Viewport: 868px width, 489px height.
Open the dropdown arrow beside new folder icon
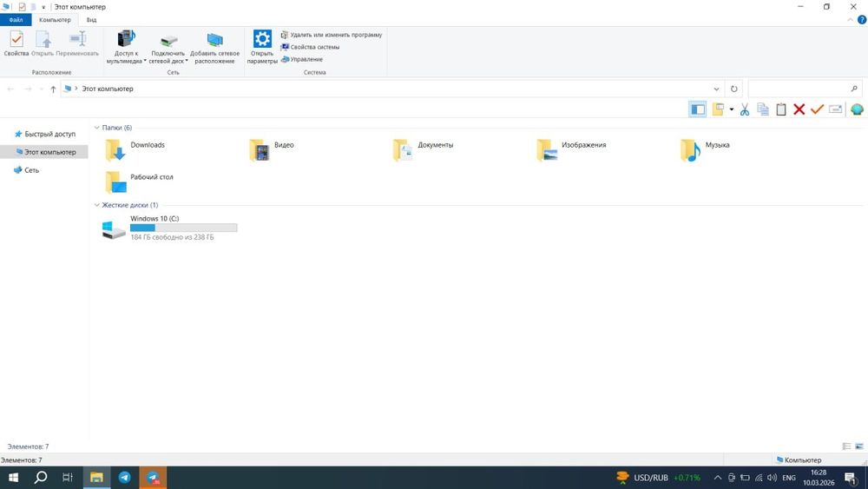point(731,109)
